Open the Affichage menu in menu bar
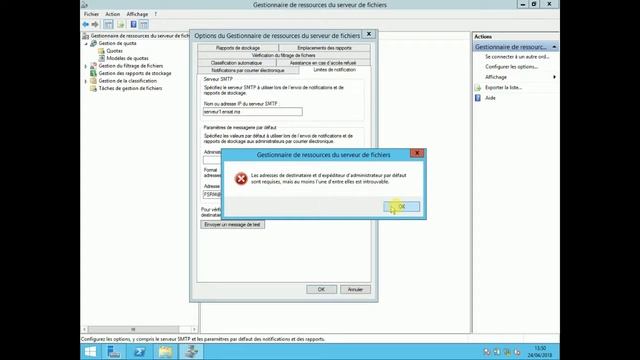This screenshot has height=360, width=640. coord(137,14)
